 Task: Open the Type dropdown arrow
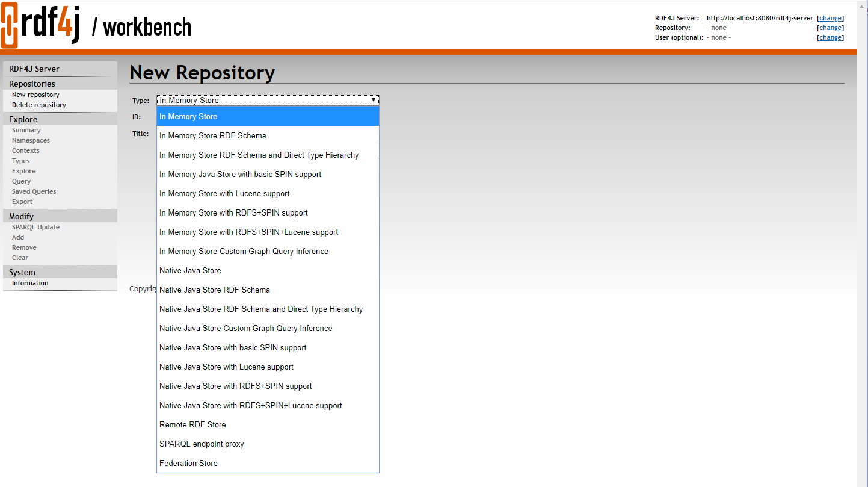pos(374,100)
